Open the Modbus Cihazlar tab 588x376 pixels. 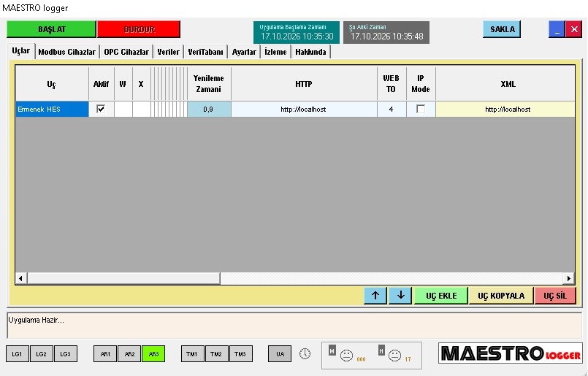click(67, 52)
